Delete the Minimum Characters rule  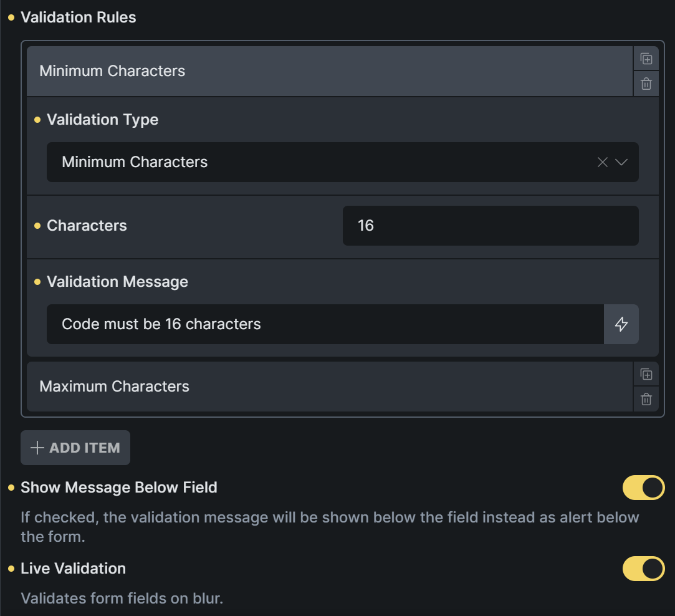click(x=646, y=84)
